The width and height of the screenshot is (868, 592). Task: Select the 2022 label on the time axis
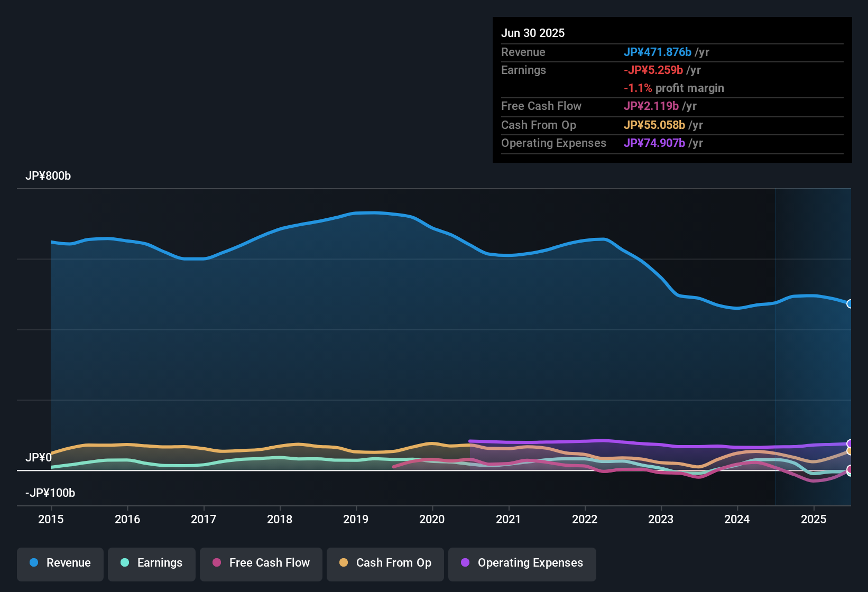[x=585, y=520]
